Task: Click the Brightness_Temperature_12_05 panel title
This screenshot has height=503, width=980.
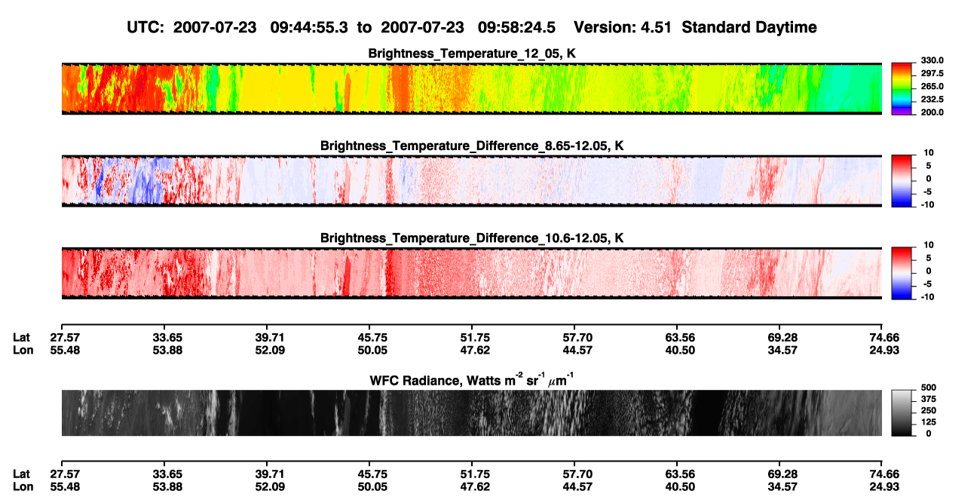Action: tap(472, 54)
